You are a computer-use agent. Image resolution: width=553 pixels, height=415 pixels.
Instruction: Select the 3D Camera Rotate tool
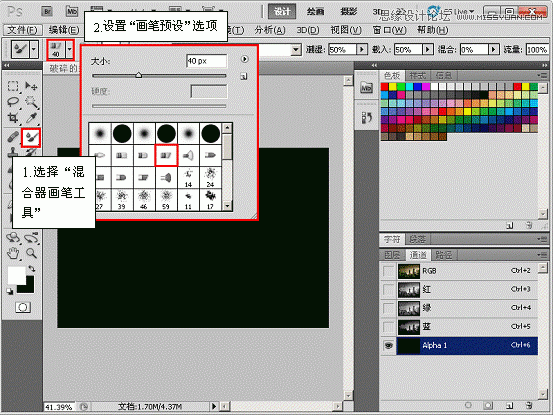[31, 238]
